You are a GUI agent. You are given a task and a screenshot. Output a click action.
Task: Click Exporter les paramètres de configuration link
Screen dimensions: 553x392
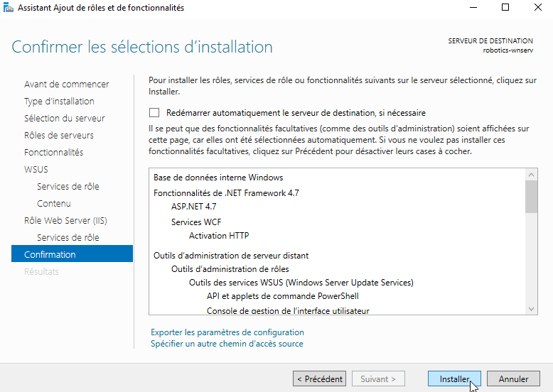coord(227,332)
